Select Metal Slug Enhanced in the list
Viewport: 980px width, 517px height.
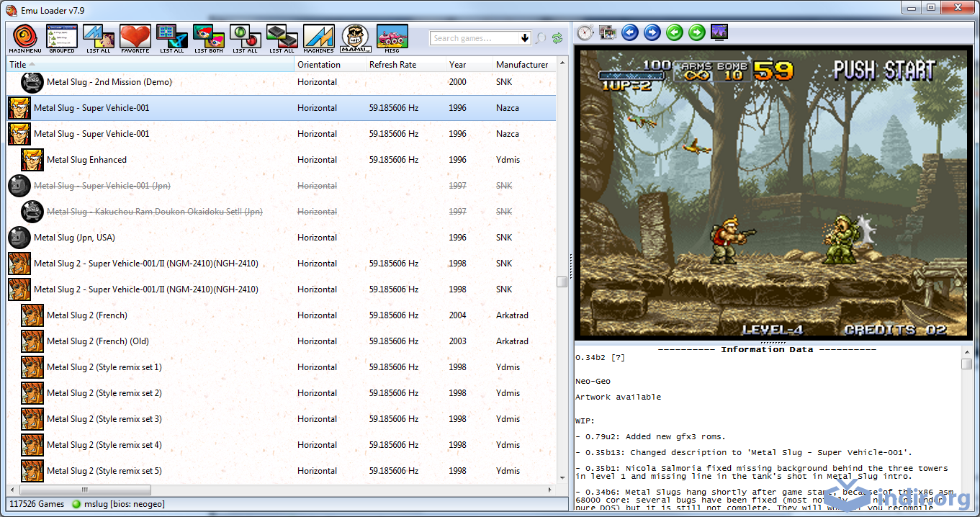coord(86,160)
